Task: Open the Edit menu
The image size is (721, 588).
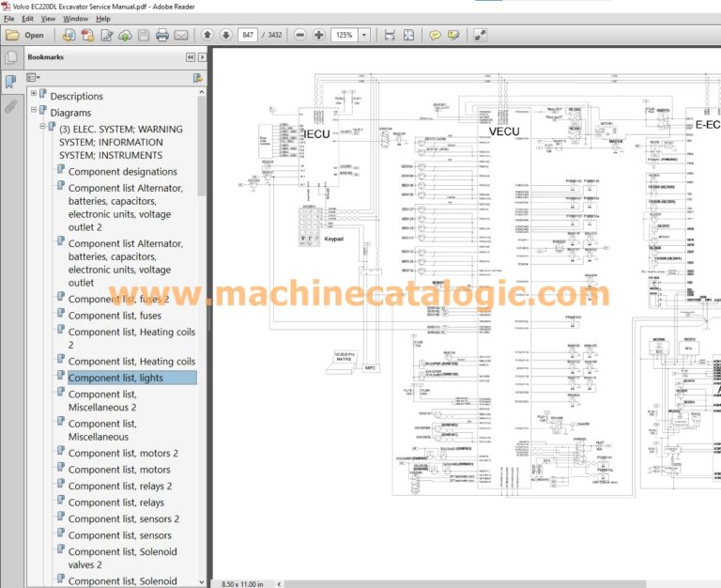Action: tap(27, 19)
